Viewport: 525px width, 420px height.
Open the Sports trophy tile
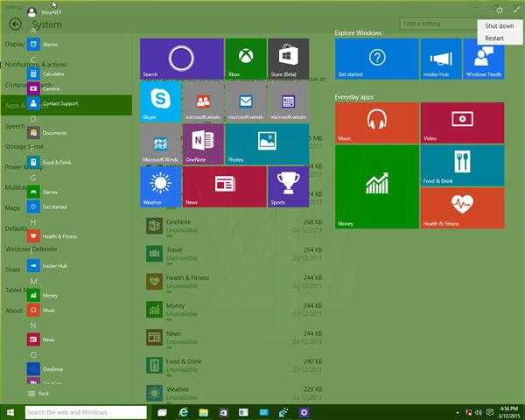click(x=288, y=186)
